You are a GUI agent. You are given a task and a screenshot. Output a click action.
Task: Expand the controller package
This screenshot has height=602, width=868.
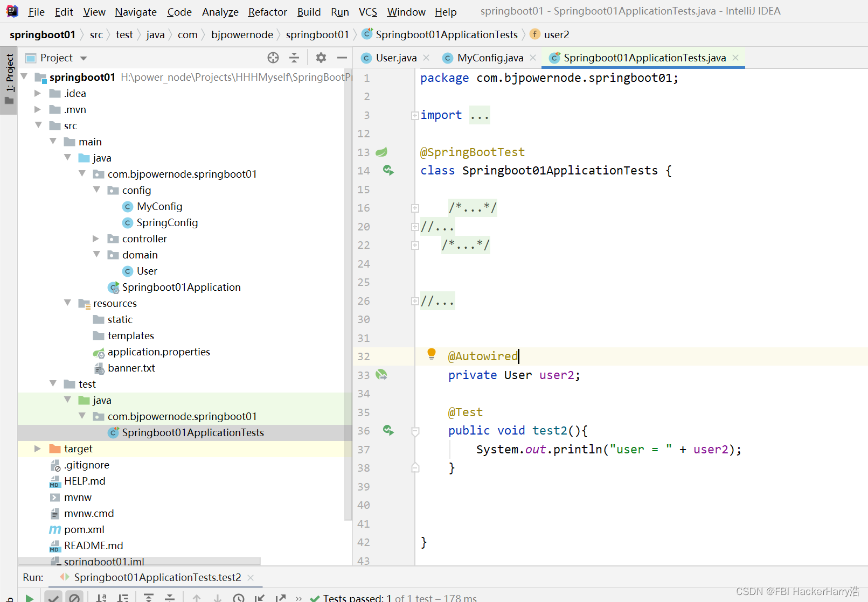pyautogui.click(x=96, y=239)
